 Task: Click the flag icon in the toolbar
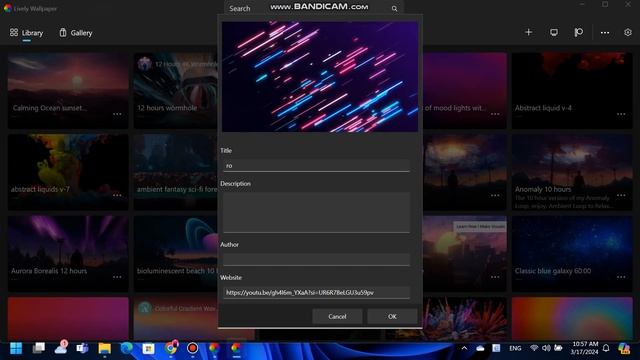[579, 32]
